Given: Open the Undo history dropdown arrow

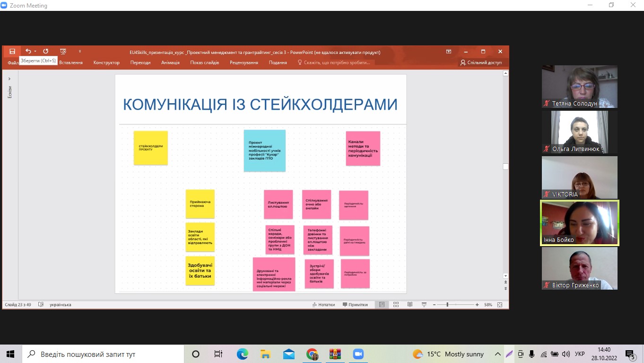Looking at the screenshot, I should (35, 52).
